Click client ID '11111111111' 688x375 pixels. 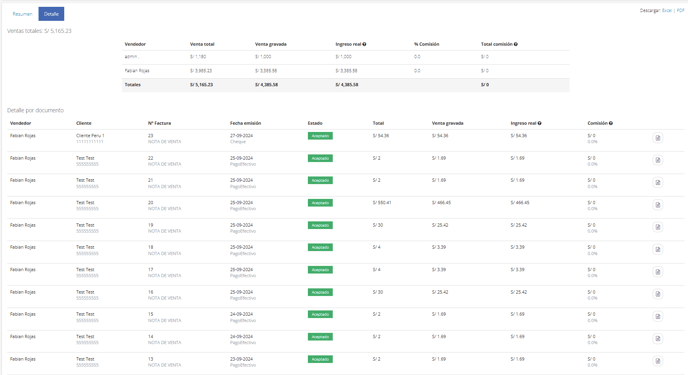(90, 142)
